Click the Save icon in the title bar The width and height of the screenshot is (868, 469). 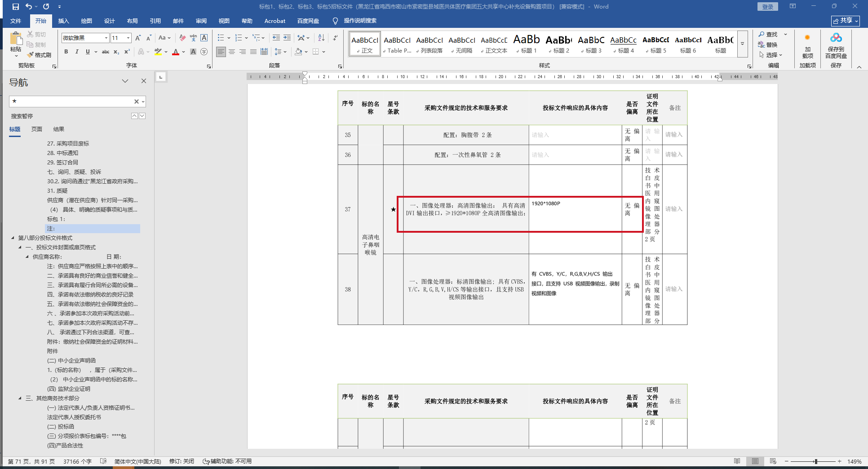(16, 7)
